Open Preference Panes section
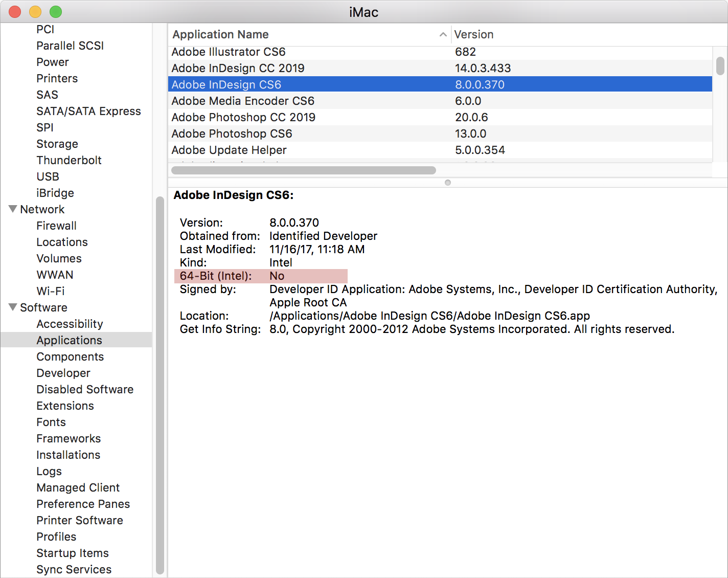Screen dimensions: 728x578 pos(83,504)
